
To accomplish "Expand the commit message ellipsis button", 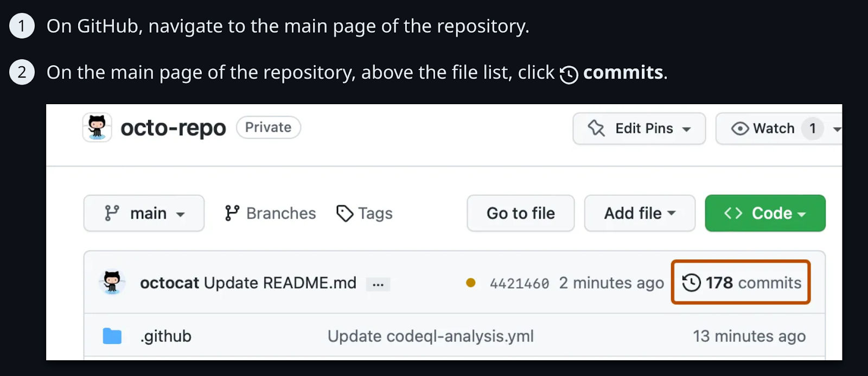I will (x=378, y=284).
